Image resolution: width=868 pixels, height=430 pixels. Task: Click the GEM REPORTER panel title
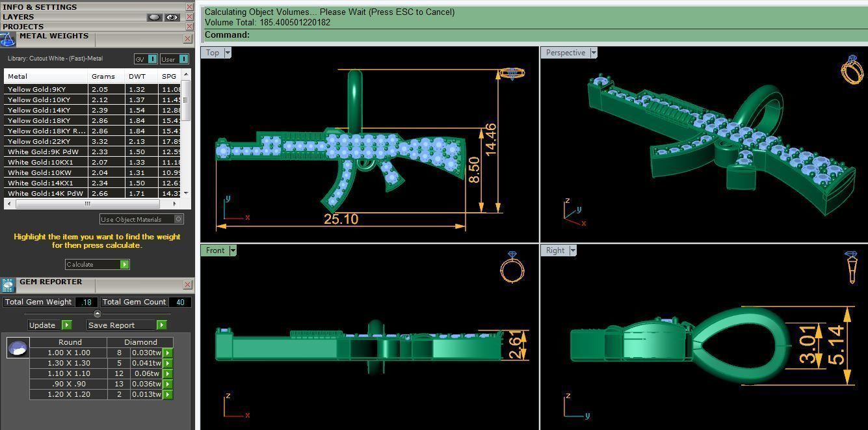(51, 282)
